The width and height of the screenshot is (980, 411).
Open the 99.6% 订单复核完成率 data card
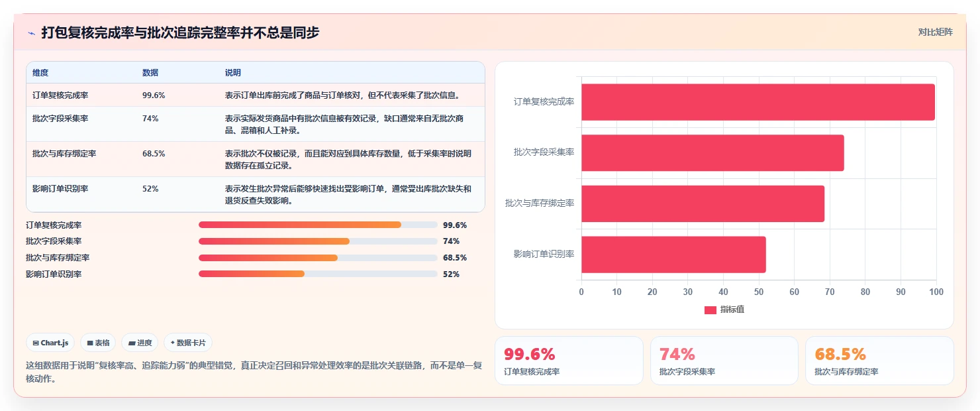point(569,361)
